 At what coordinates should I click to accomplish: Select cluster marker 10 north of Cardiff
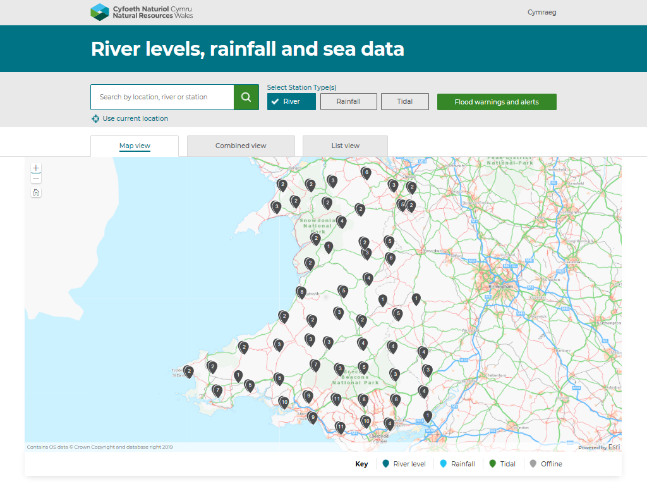click(366, 421)
